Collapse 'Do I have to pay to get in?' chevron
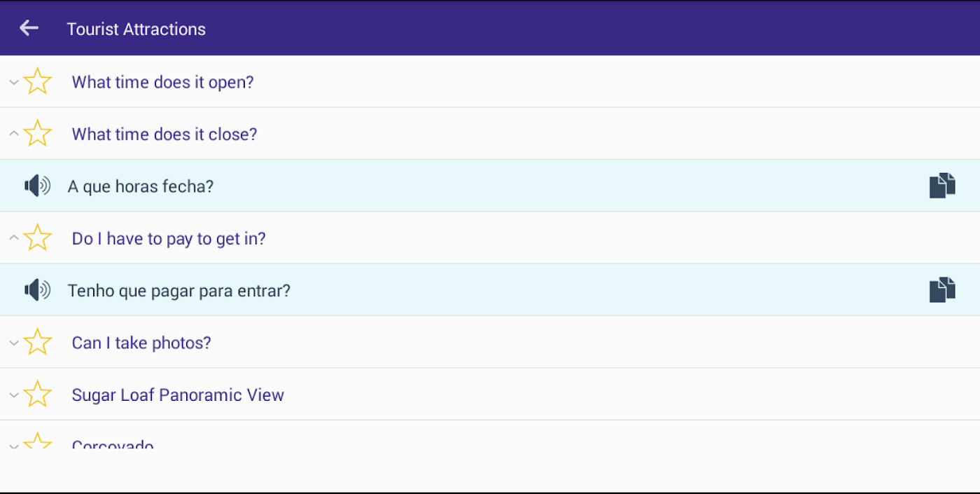This screenshot has height=494, width=980. click(13, 238)
